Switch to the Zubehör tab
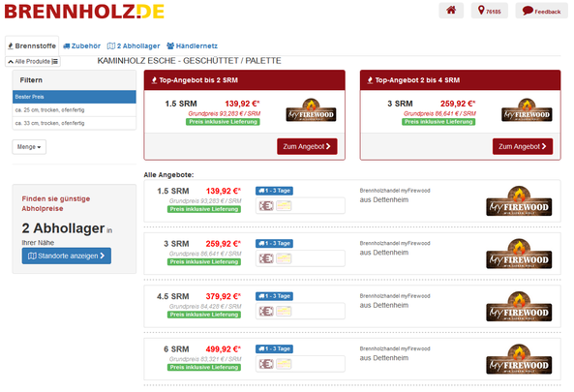 coord(81,46)
